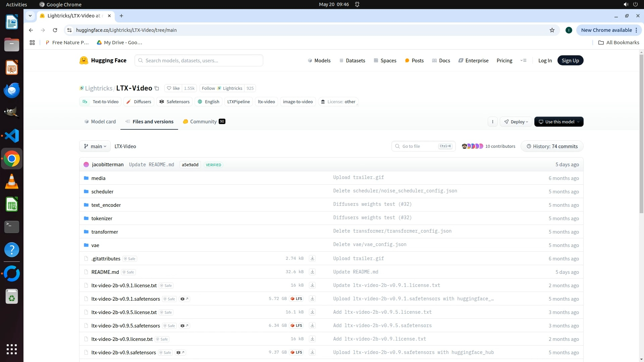Like the LTX-Video model

click(173, 88)
